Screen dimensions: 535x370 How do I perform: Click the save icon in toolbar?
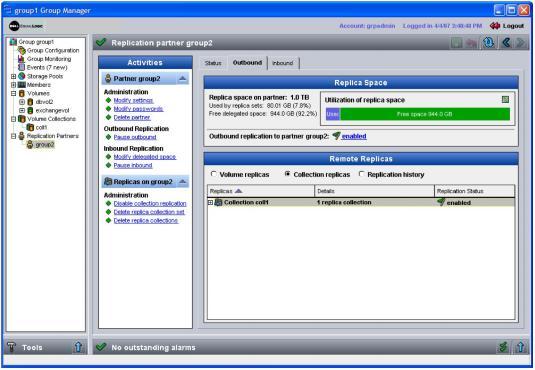coord(457,43)
